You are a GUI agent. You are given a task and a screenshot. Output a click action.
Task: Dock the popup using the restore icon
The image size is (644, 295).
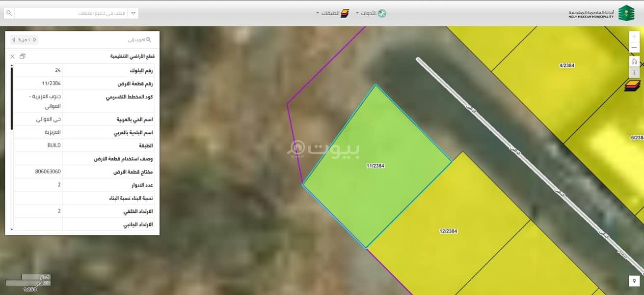pyautogui.click(x=23, y=57)
